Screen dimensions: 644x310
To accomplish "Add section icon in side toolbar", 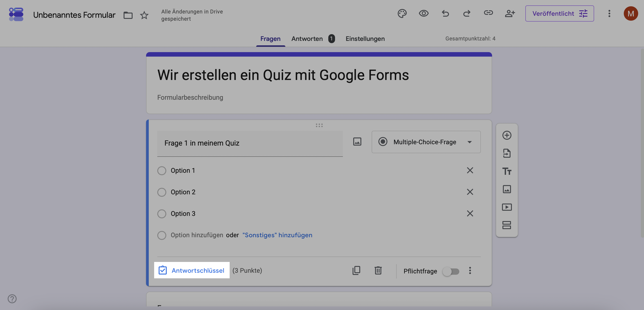I will pyautogui.click(x=506, y=225).
